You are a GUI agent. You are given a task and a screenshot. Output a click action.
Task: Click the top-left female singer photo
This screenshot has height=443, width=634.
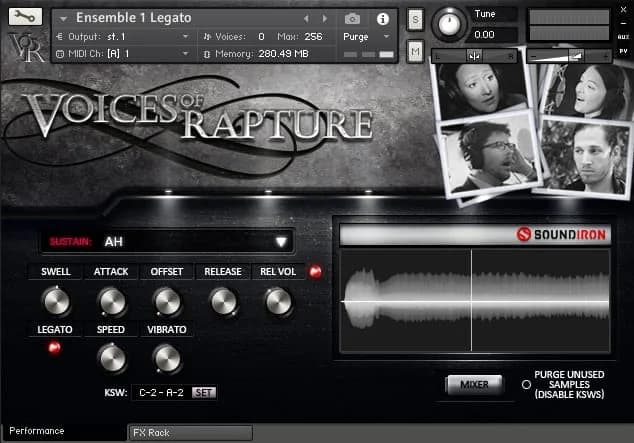[481, 86]
